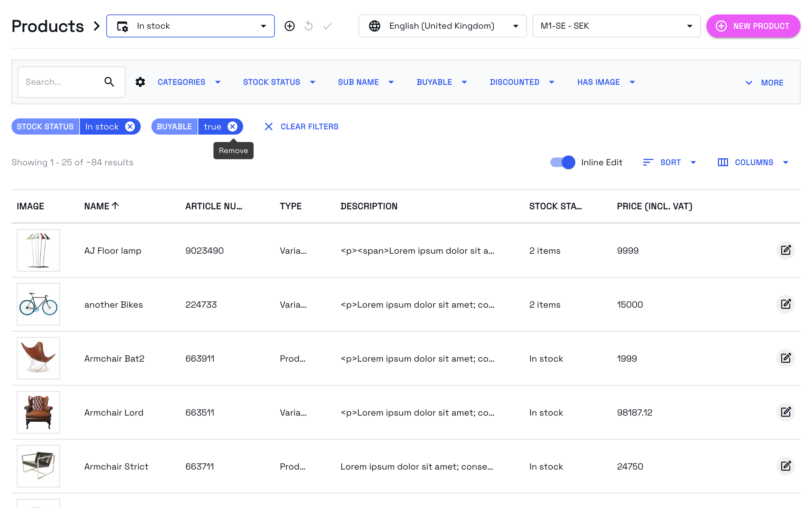Screen dimensions: 812x508
Task: Click the New Product button
Action: 753,26
